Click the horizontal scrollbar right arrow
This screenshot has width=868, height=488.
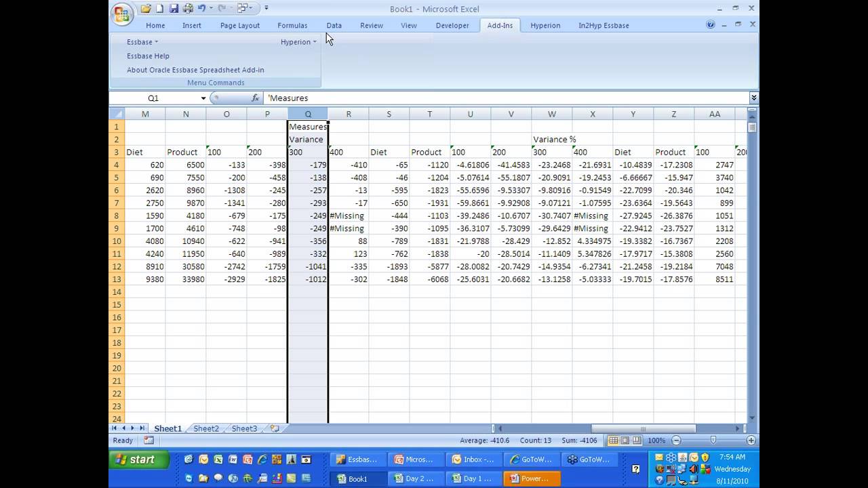[x=738, y=428]
